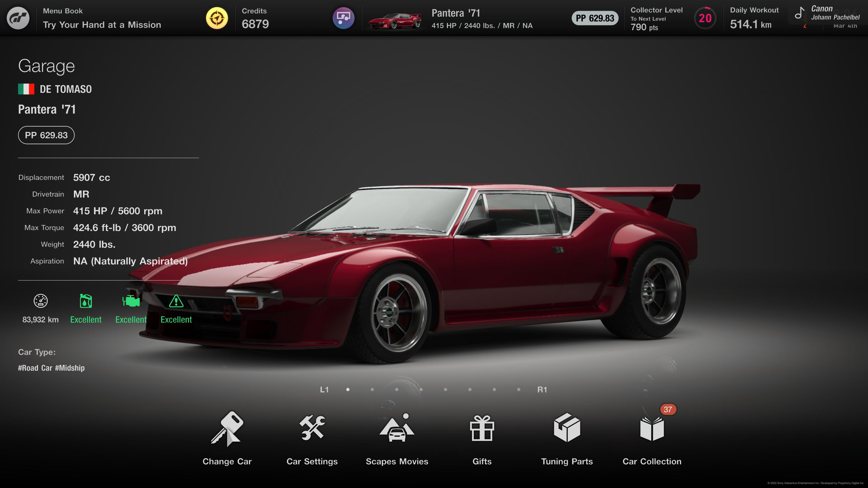
Task: Open Tuning Parts package icon
Action: 567,428
